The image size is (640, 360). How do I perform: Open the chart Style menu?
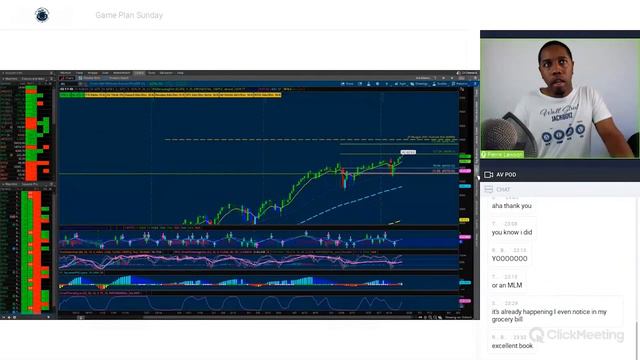(400, 84)
